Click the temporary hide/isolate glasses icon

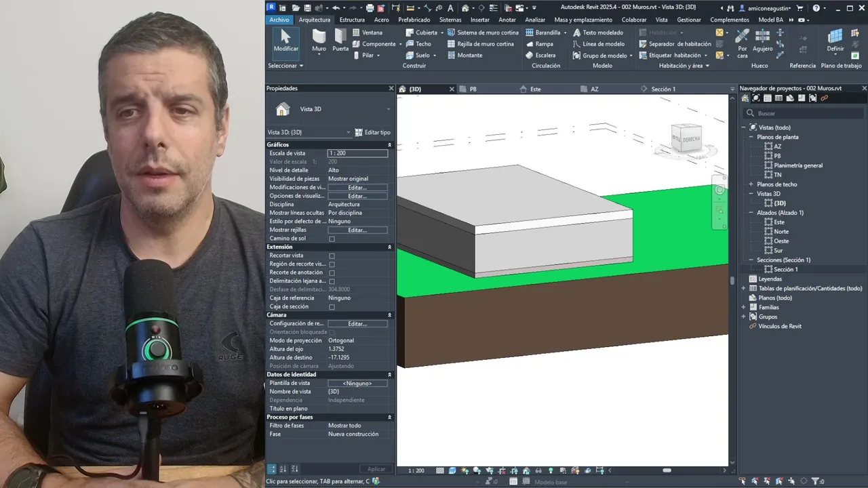point(538,470)
